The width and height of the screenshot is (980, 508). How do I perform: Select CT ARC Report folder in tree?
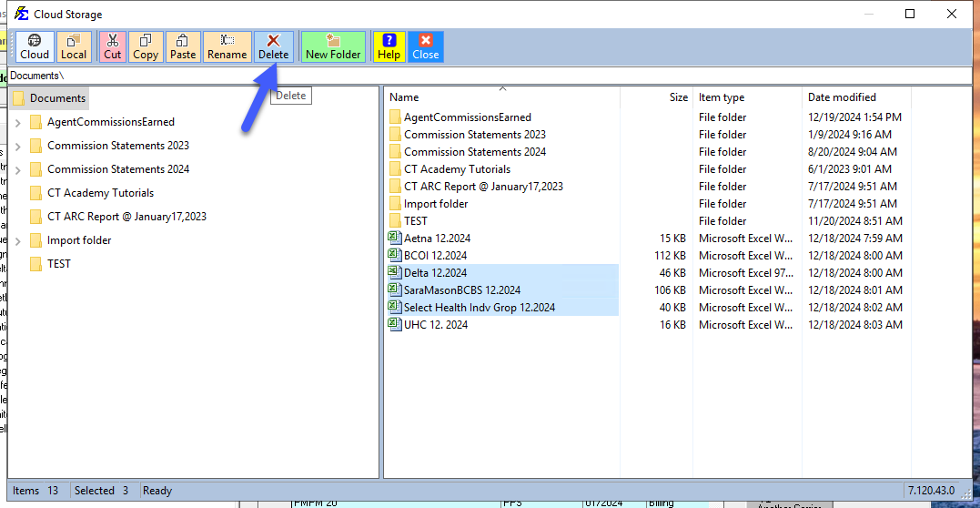(x=126, y=217)
